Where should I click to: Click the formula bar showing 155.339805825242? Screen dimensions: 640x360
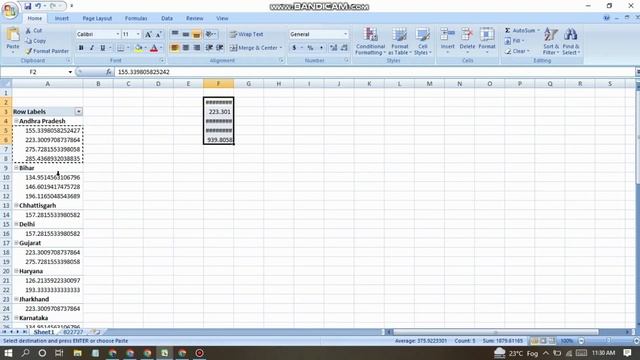click(375, 72)
